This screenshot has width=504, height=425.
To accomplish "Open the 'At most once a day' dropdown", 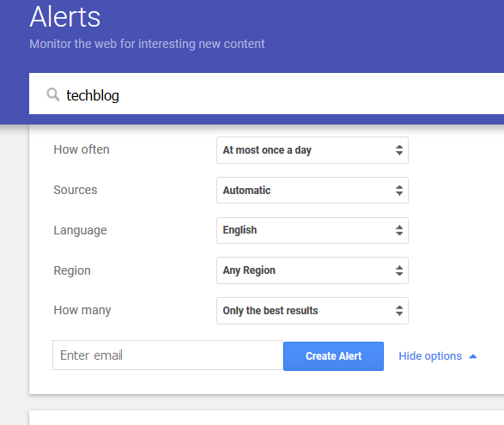I will pos(313,150).
